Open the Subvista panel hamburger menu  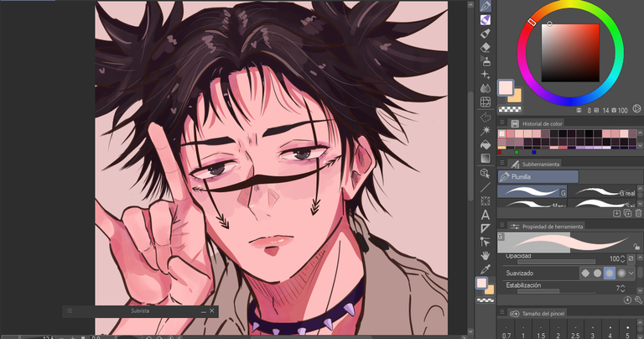[x=70, y=311]
